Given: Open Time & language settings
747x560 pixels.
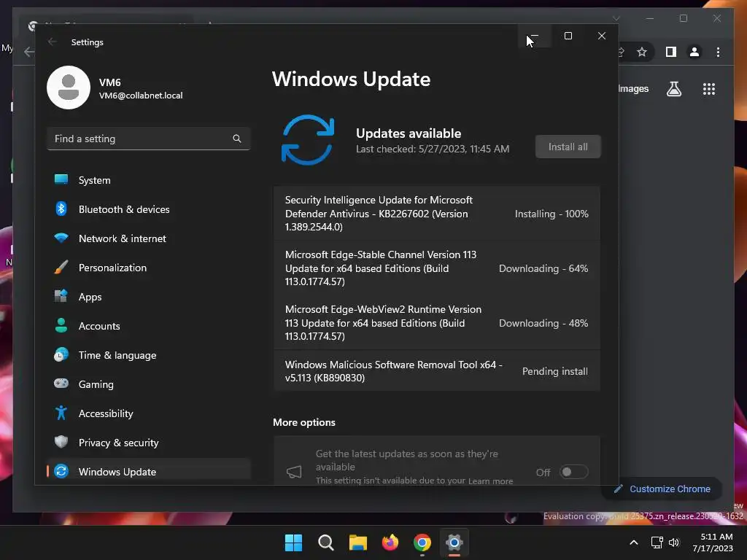Looking at the screenshot, I should (148, 355).
